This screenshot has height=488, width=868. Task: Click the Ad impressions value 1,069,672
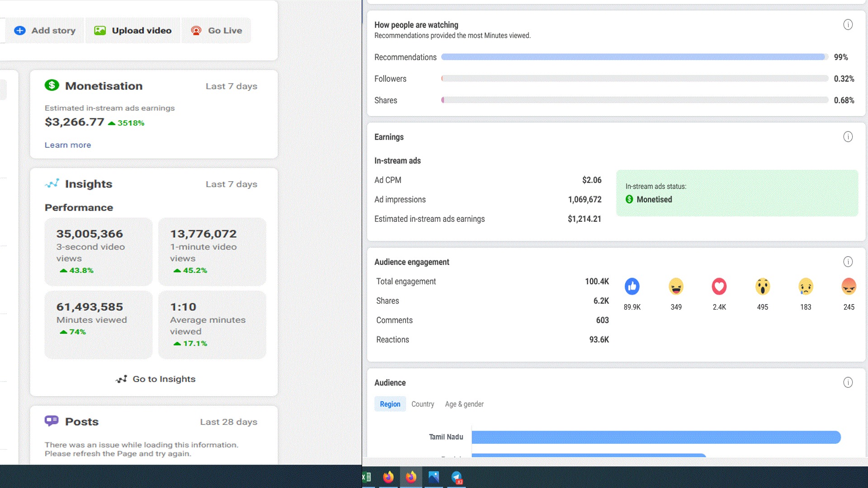[x=585, y=200]
